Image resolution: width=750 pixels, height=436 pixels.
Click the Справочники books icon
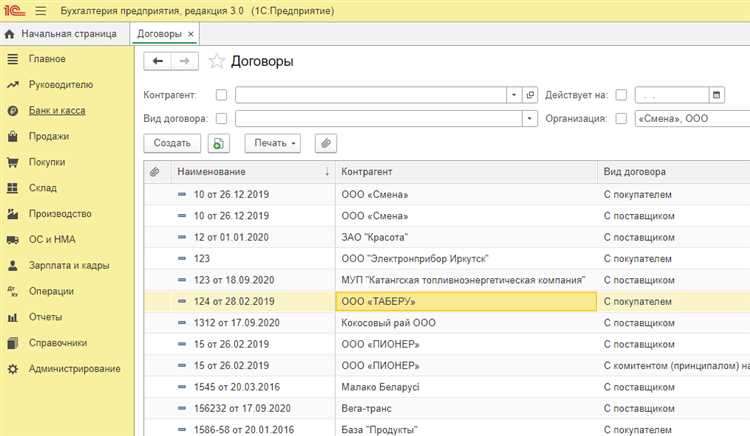pos(13,343)
